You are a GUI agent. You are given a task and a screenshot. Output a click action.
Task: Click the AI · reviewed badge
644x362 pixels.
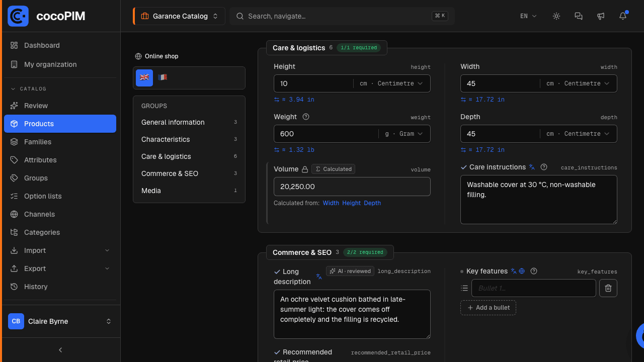[x=350, y=271]
